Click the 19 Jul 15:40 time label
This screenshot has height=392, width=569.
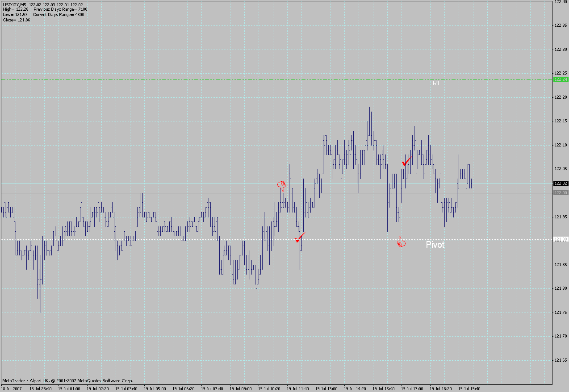[384, 389]
